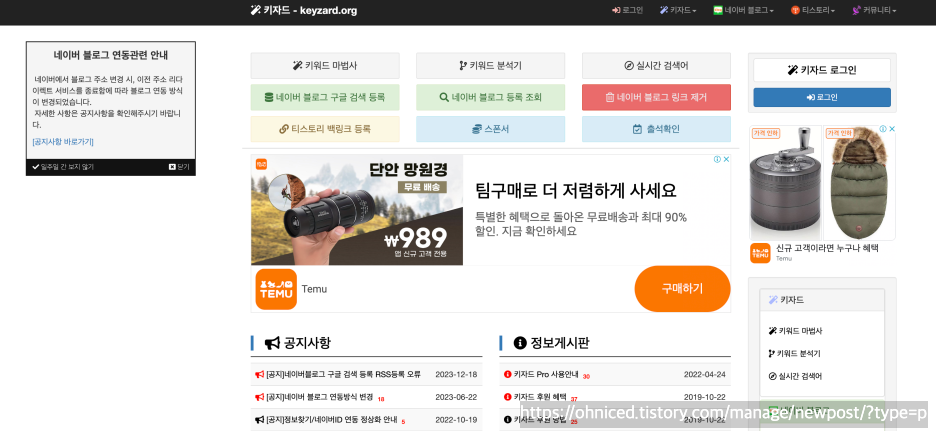Viewport: 936px width, 431px height.
Task: Click the 키워드 마법사 button in main grid
Action: (325, 66)
